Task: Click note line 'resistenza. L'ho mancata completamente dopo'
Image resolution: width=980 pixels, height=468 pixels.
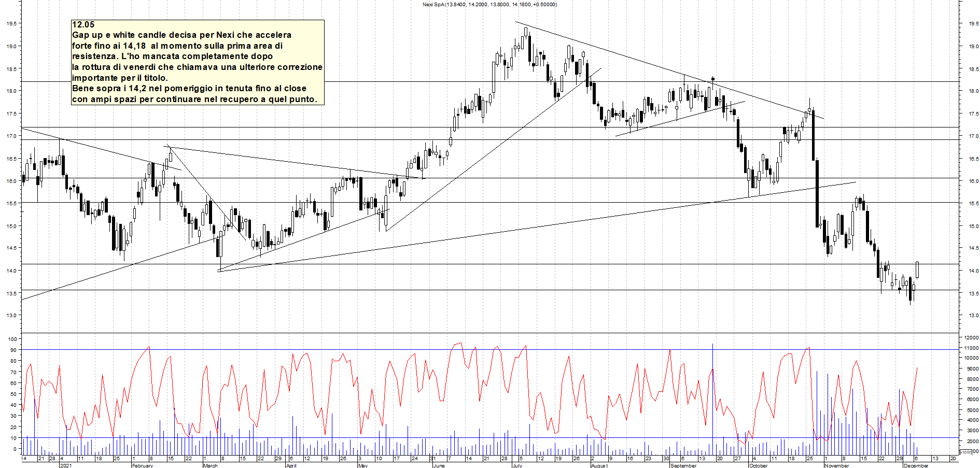Action: (x=172, y=56)
